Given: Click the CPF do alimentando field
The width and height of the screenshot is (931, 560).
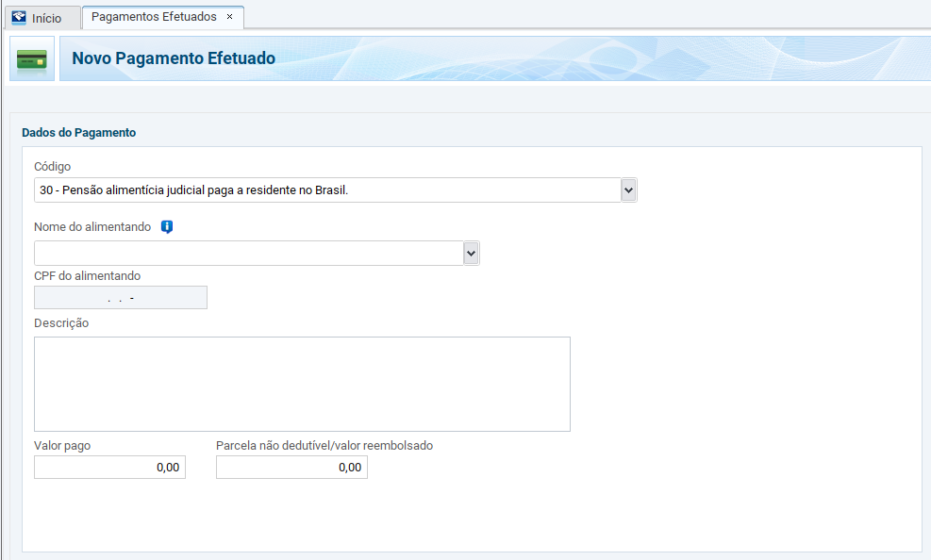Looking at the screenshot, I should coord(121,298).
